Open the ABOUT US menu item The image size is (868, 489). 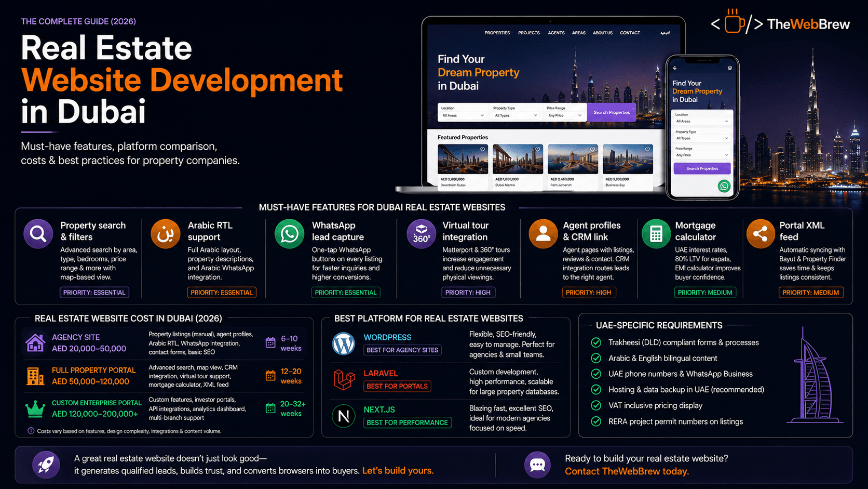[603, 33]
